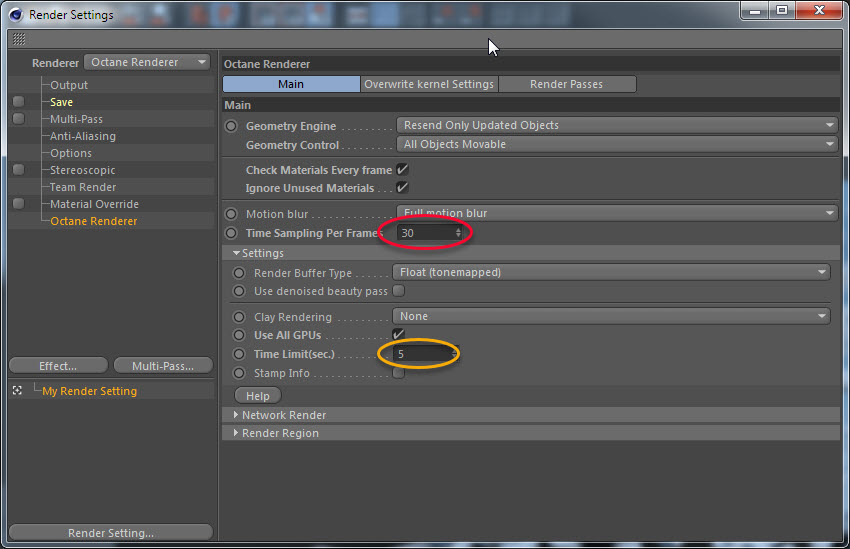Maximize the Render Settings window

[782, 10]
